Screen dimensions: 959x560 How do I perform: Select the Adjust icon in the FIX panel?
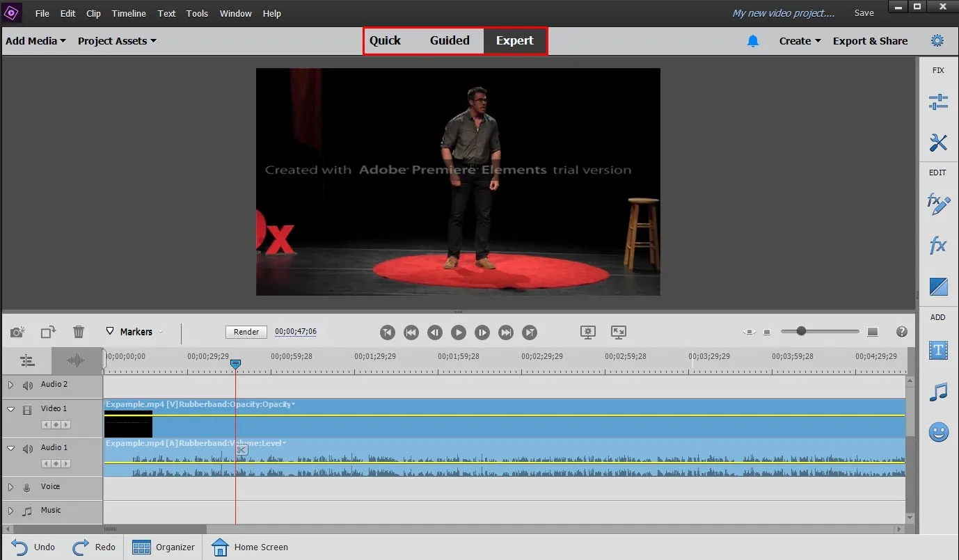(x=937, y=102)
